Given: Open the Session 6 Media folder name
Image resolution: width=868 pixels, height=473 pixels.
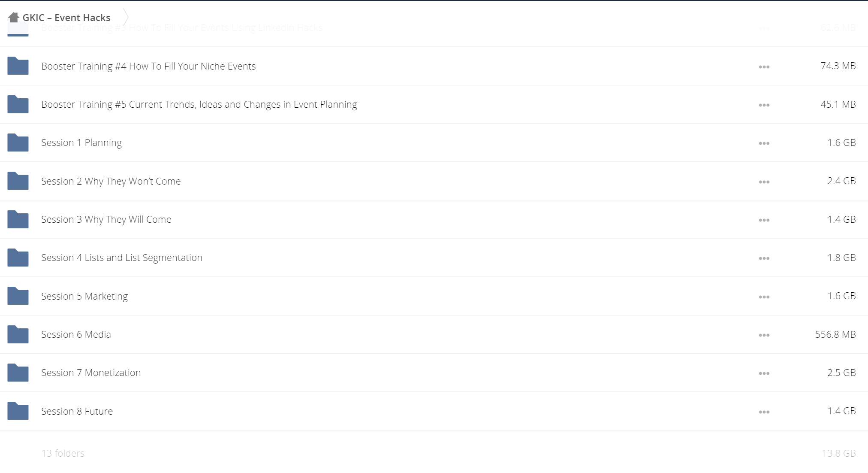Looking at the screenshot, I should coord(76,334).
